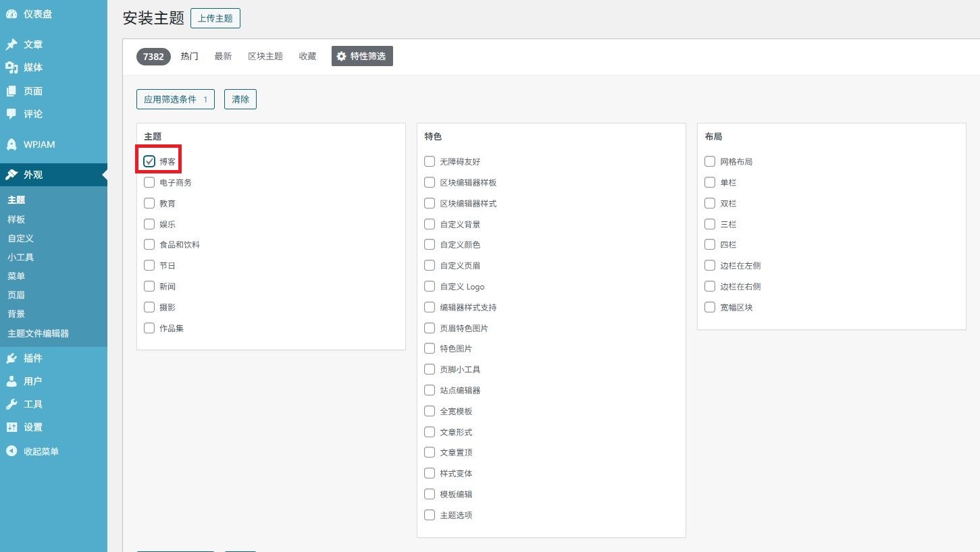The height and width of the screenshot is (552, 980).
Task: Click the 插件 plugin icon
Action: pos(11,358)
